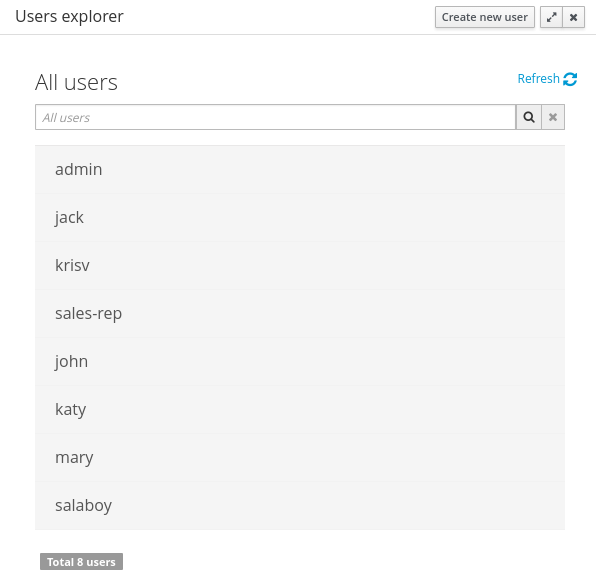Click the refresh arrows icon
Image resolution: width=596 pixels, height=578 pixels.
(x=570, y=79)
